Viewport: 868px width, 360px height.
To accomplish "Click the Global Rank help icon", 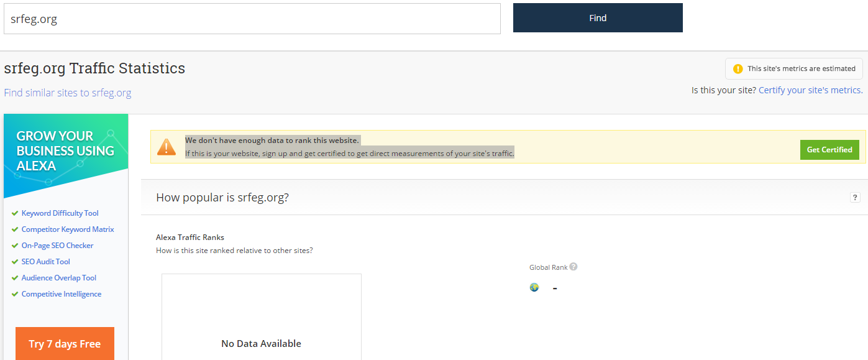I will click(573, 267).
